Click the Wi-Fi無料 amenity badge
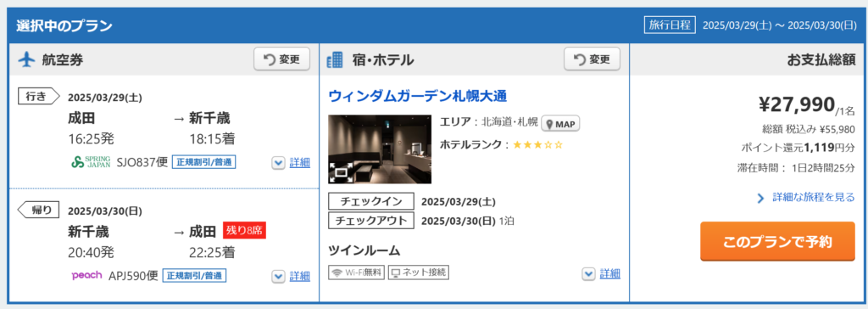 pyautogui.click(x=356, y=272)
